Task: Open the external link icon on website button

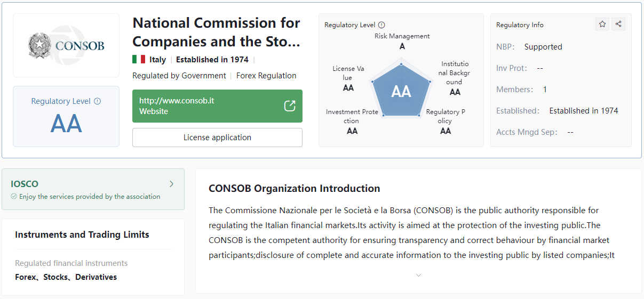Action: [290, 106]
